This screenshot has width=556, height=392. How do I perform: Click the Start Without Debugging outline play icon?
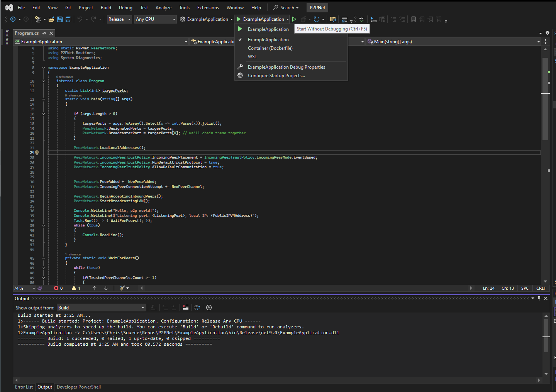pyautogui.click(x=294, y=19)
